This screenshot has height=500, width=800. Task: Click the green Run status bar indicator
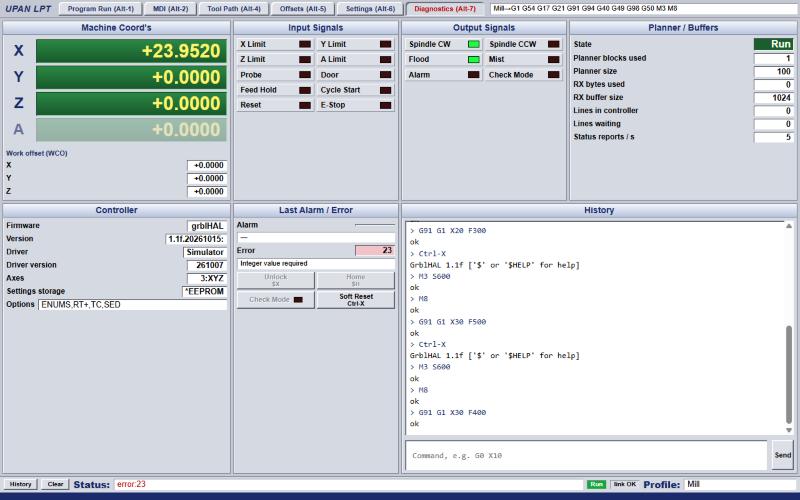pos(596,484)
